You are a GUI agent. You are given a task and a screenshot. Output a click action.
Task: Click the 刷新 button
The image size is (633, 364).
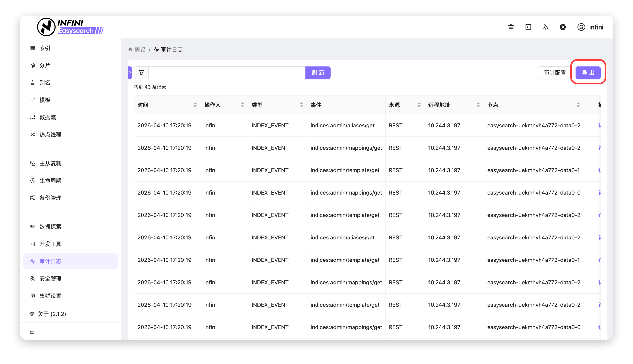pos(318,72)
